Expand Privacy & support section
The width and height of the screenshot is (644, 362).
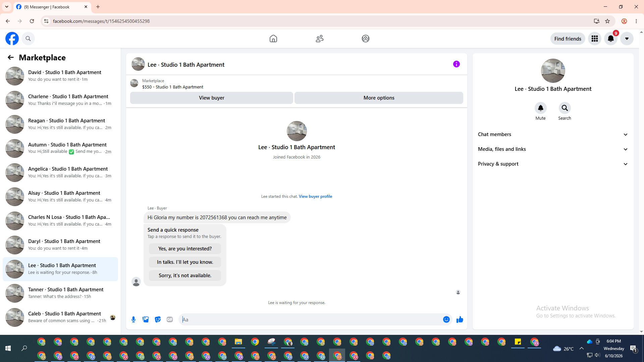click(553, 164)
